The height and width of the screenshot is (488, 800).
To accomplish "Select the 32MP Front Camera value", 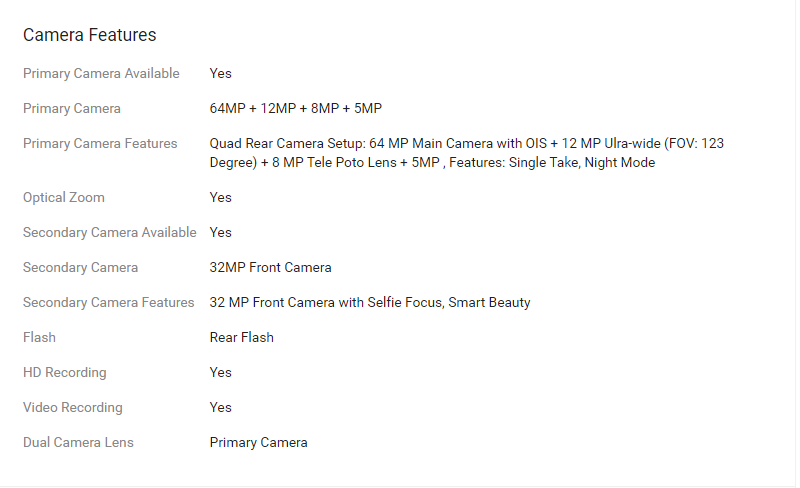I will click(270, 267).
